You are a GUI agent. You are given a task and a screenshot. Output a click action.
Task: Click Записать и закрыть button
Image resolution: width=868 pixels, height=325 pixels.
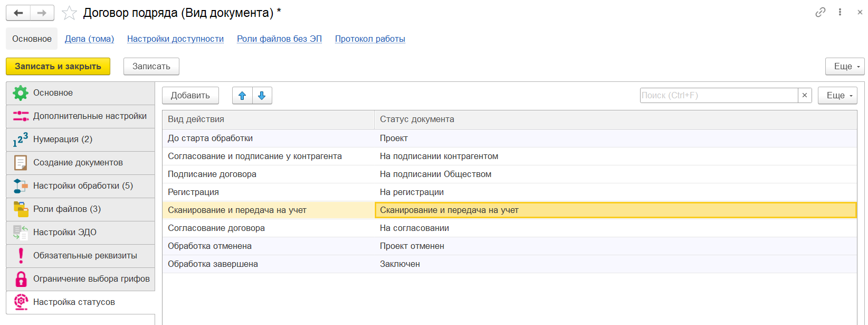coord(58,67)
